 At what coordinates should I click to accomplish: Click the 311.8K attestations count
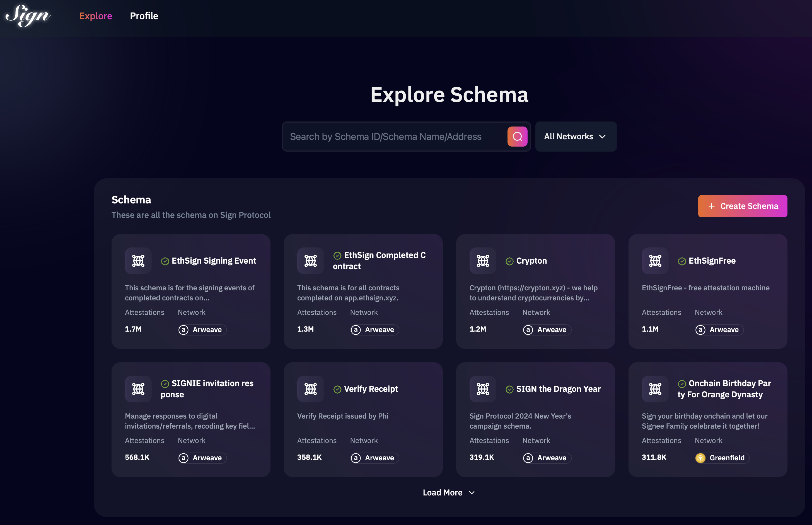point(654,457)
